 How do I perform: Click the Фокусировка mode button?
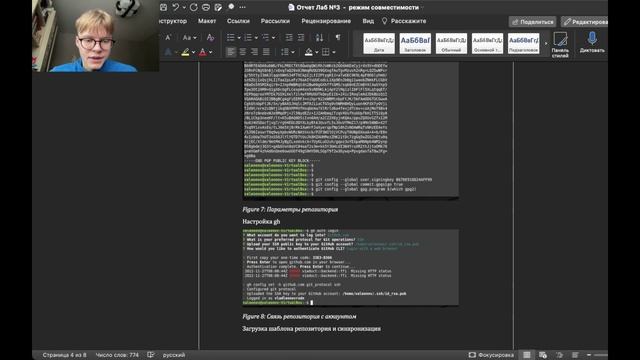point(491,355)
